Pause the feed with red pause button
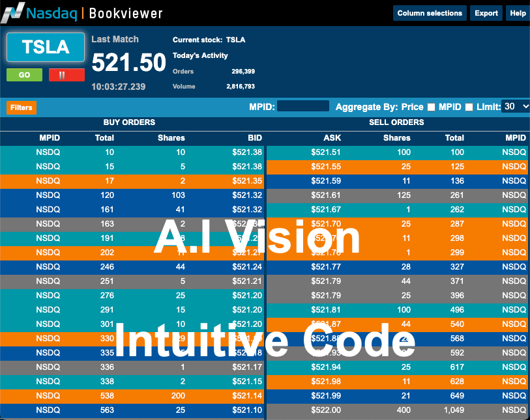This screenshot has width=530, height=420. [x=66, y=75]
